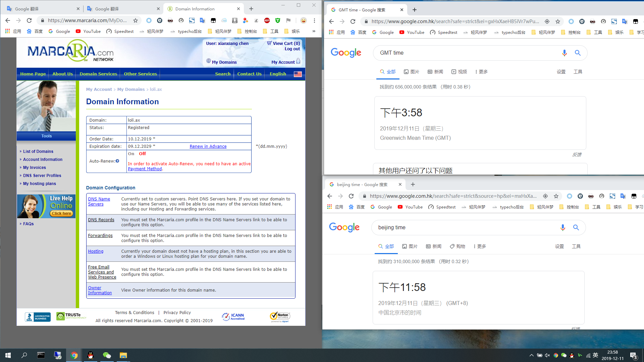Reload the GMT time Google page
This screenshot has width=644, height=362.
[x=353, y=21]
